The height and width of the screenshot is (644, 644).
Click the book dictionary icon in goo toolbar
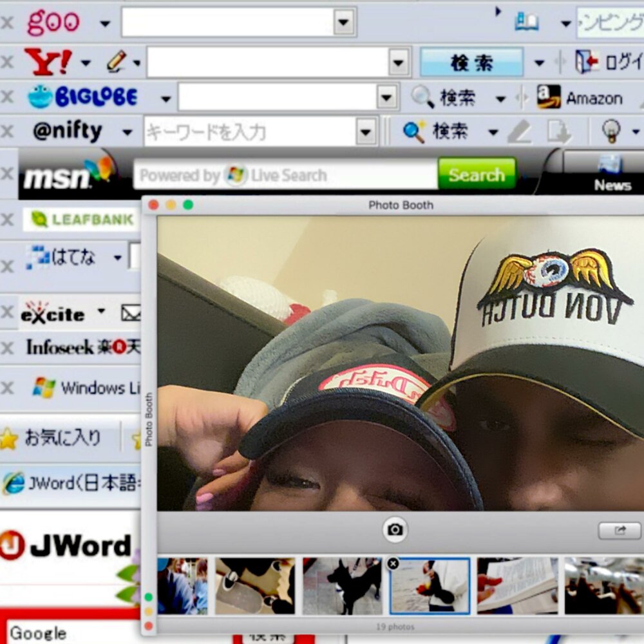(526, 23)
